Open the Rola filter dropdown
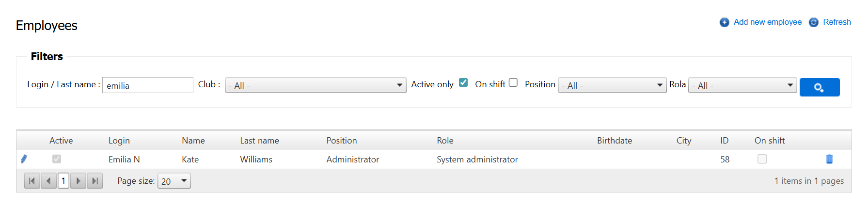 tap(742, 85)
